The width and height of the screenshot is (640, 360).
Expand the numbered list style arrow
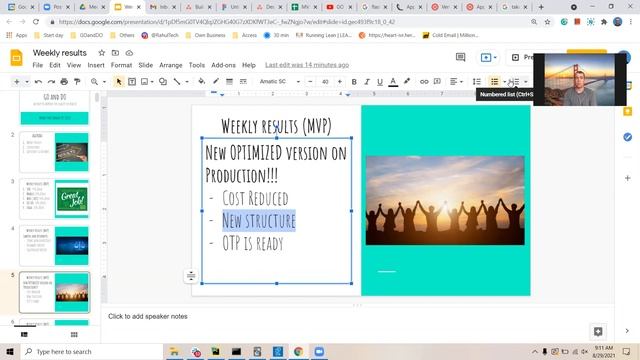526,82
